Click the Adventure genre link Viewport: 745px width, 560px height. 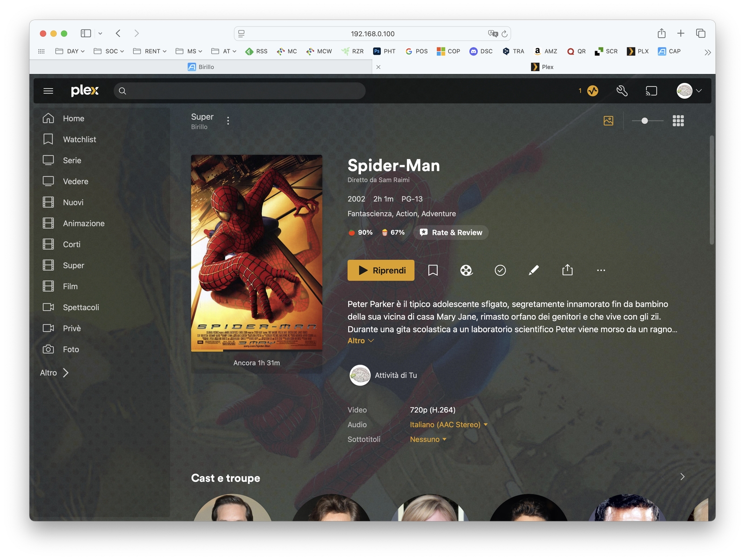[439, 214]
